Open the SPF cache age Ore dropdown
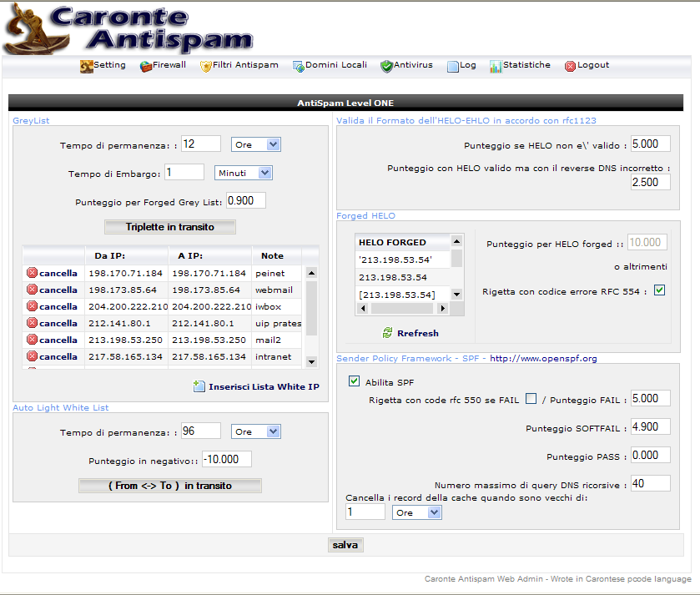This screenshot has height=595, width=700. click(417, 512)
